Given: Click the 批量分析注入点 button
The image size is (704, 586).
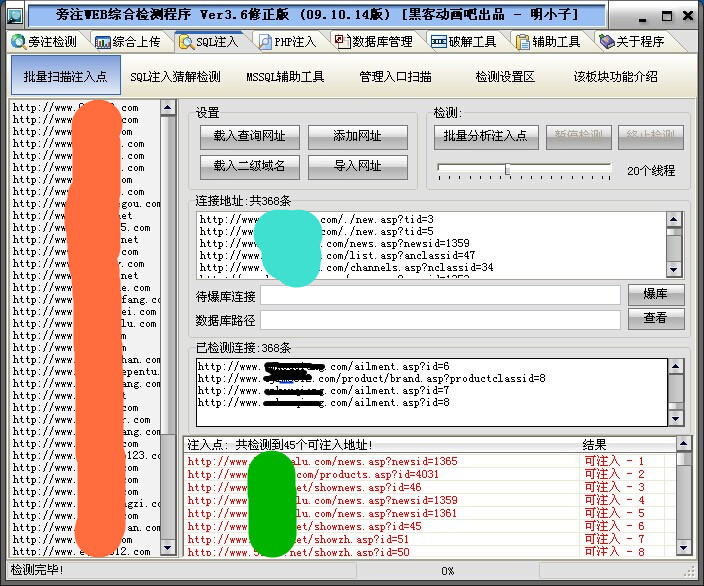Looking at the screenshot, I should click(x=486, y=136).
